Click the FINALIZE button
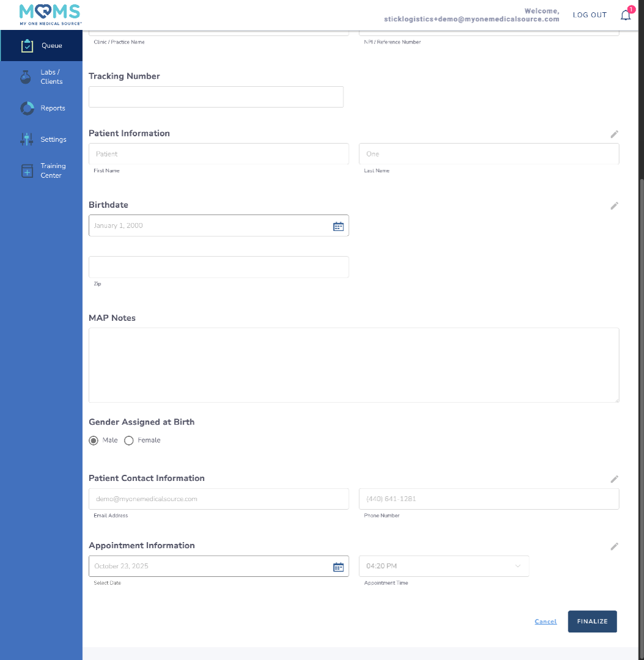Screen dimensions: 644x660 [x=591, y=621]
